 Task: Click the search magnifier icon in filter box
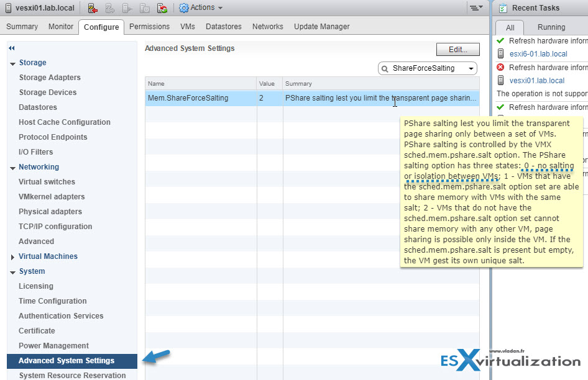tap(385, 68)
